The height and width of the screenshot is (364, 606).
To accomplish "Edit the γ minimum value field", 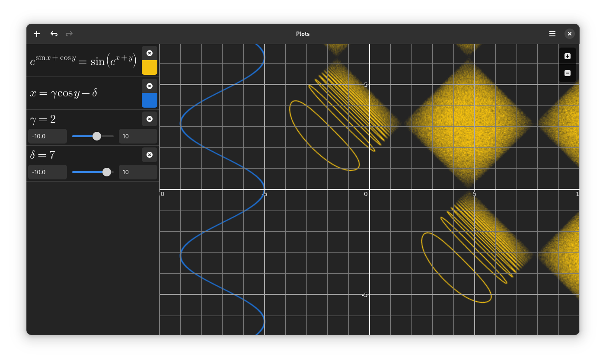I will click(47, 136).
